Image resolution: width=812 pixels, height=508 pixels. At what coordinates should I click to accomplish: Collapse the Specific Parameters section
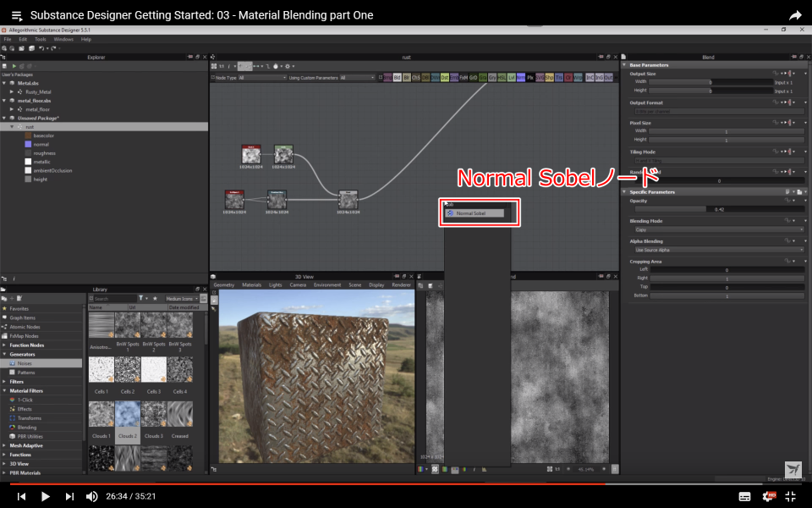[624, 192]
